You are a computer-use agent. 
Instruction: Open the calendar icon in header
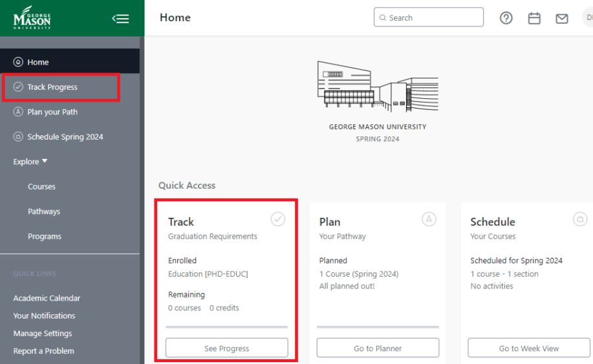pyautogui.click(x=534, y=18)
